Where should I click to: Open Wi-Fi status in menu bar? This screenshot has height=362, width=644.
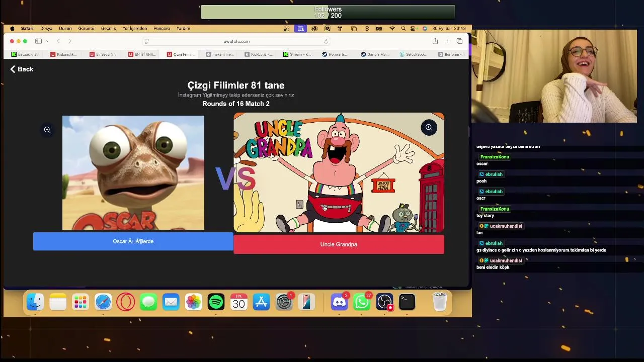(x=392, y=29)
